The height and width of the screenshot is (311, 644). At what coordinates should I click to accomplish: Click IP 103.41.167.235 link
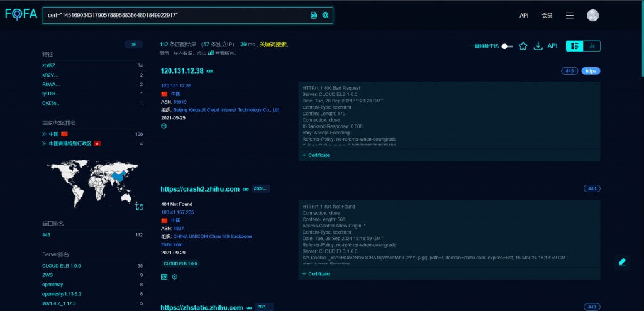177,212
